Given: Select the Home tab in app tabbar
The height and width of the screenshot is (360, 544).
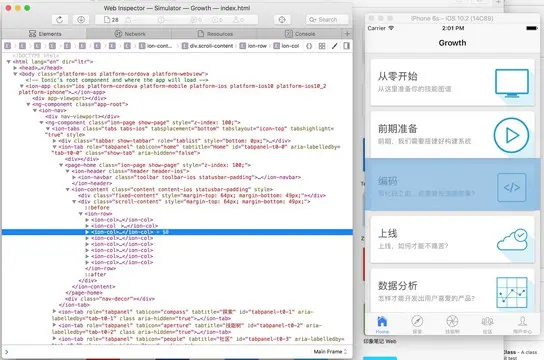Looking at the screenshot, I should 382,325.
